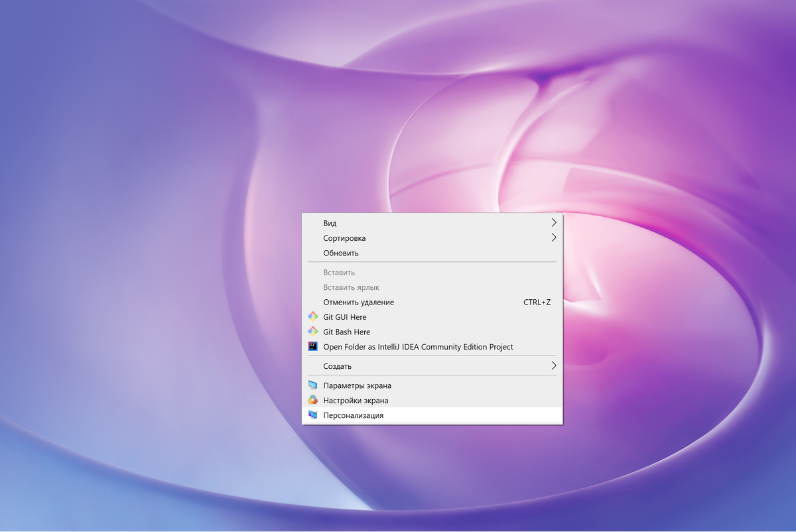Expand the Вид submenu arrow
This screenshot has width=796, height=532.
pos(554,223)
